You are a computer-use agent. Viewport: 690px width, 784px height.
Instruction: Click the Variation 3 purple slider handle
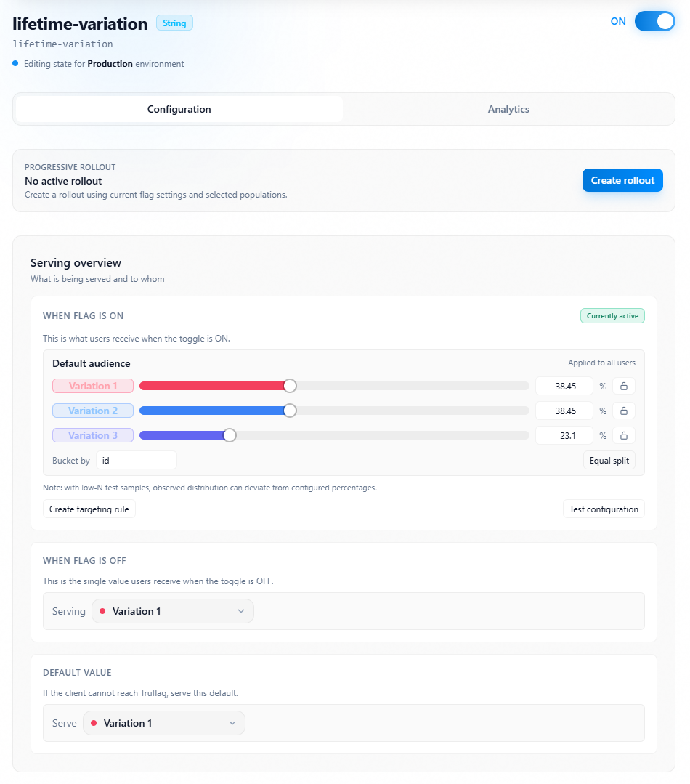(x=230, y=435)
